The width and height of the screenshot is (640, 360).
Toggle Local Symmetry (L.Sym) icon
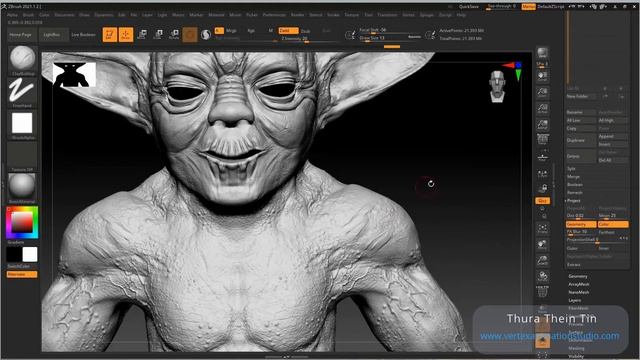[x=542, y=173]
